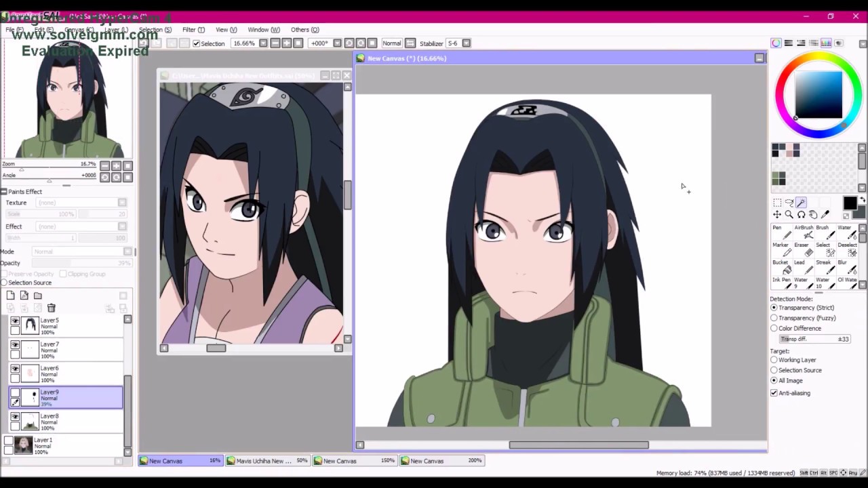868x488 pixels.
Task: Open the Texture dropdown
Action: click(122, 203)
